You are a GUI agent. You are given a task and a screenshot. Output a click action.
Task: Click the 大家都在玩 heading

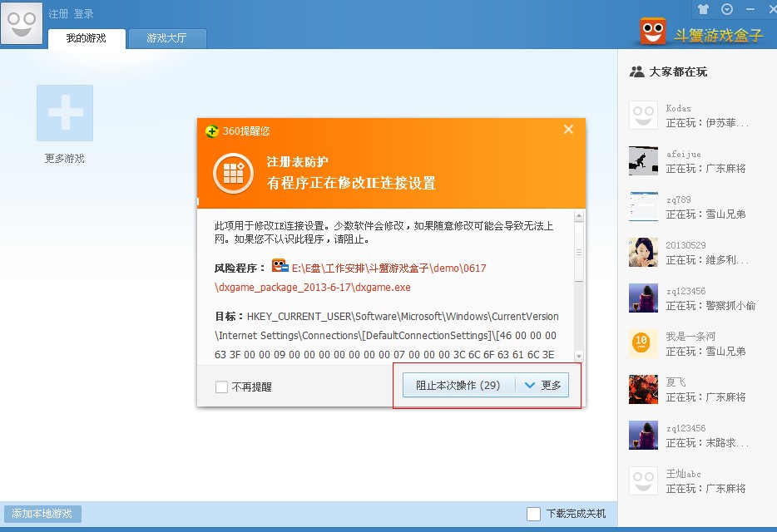678,71
